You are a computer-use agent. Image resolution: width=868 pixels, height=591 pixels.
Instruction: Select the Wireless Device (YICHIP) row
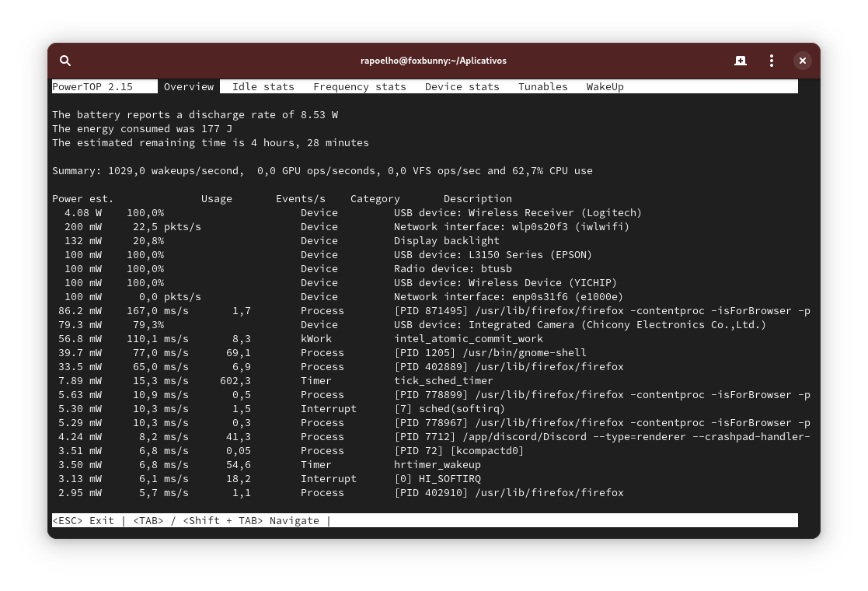point(340,282)
